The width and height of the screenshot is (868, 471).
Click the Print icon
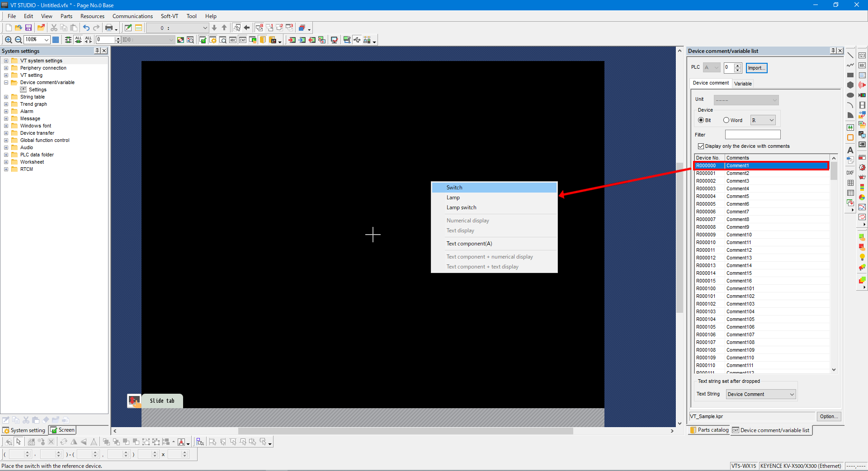(x=108, y=28)
